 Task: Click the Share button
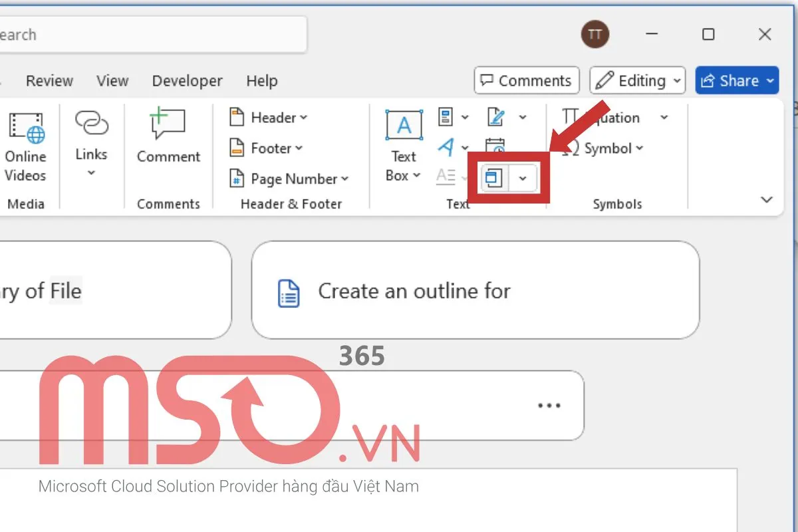[x=737, y=80]
